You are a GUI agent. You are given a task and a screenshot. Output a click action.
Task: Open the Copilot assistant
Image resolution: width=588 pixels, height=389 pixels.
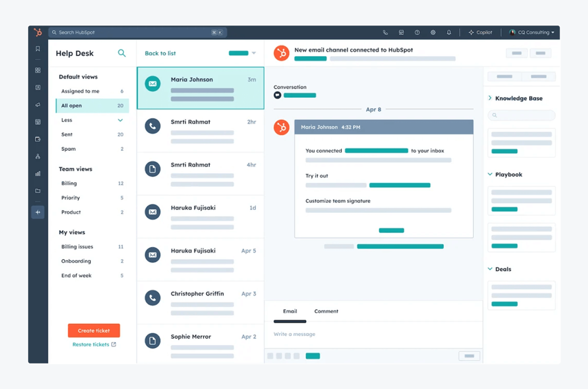point(481,32)
